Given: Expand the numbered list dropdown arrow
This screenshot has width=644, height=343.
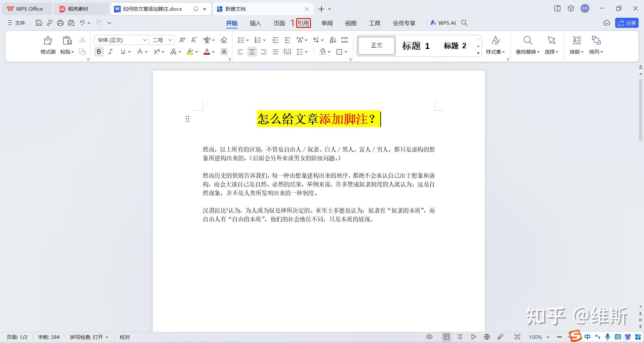Looking at the screenshot, I should (264, 40).
